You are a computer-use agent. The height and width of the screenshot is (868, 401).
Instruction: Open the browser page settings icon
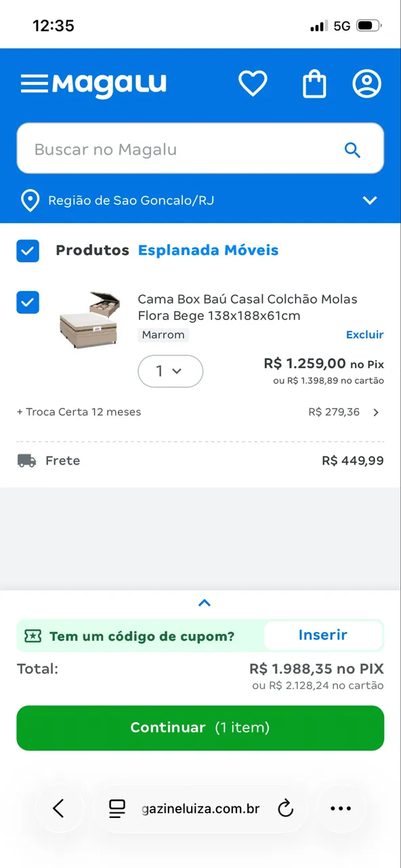tap(117, 808)
